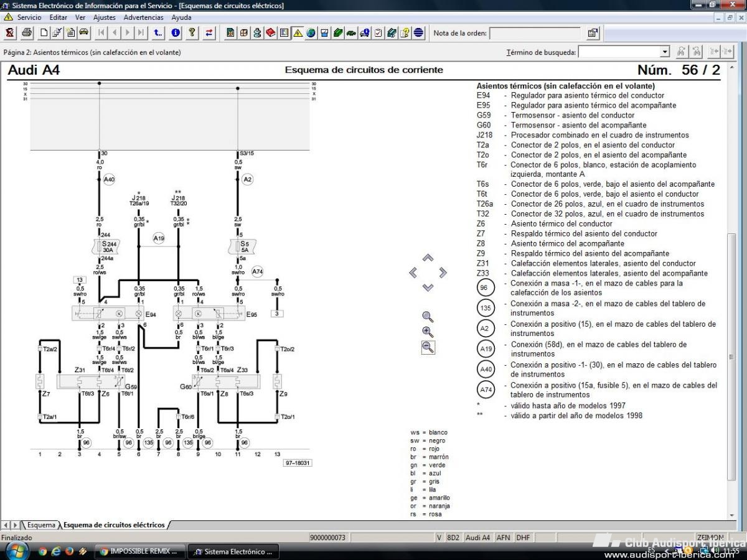Click the plain magnifier above the zoom-in icon
Image resolution: width=747 pixels, height=560 pixels.
click(428, 317)
